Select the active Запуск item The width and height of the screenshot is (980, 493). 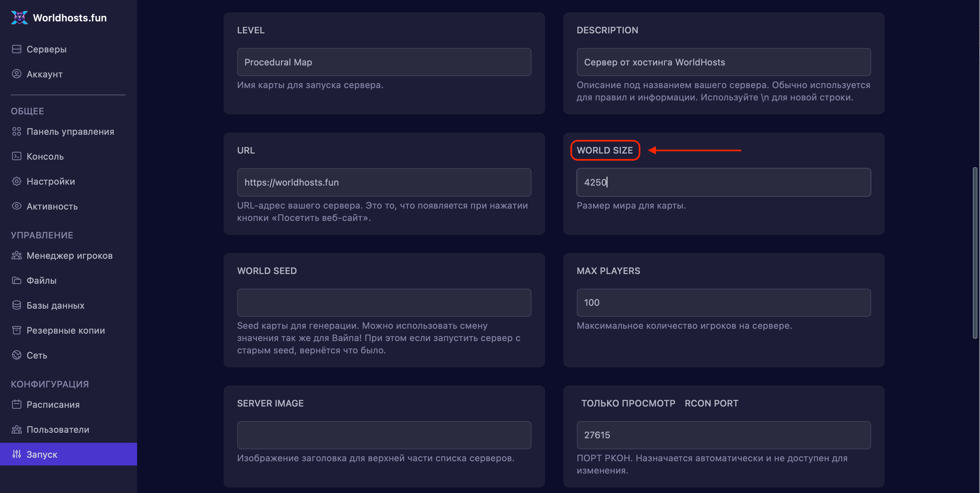pos(68,454)
